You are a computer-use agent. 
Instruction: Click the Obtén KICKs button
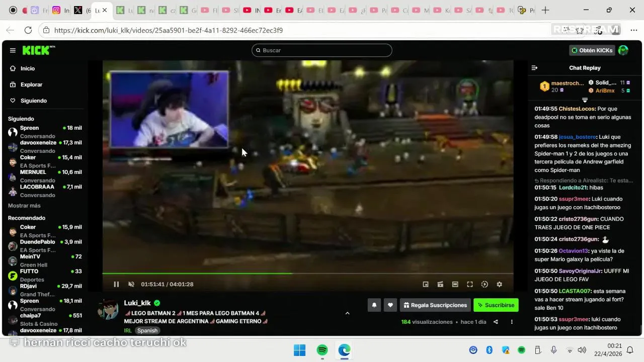coord(592,50)
